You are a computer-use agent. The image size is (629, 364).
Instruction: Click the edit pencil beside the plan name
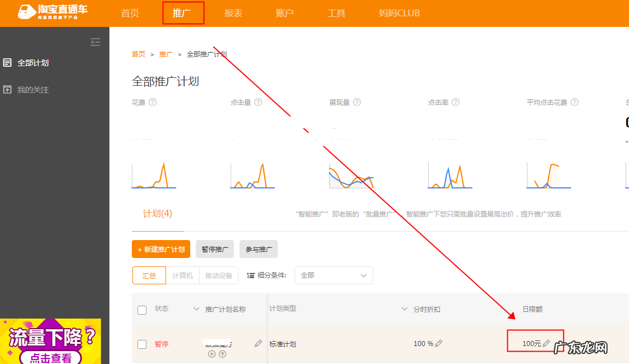pos(258,343)
